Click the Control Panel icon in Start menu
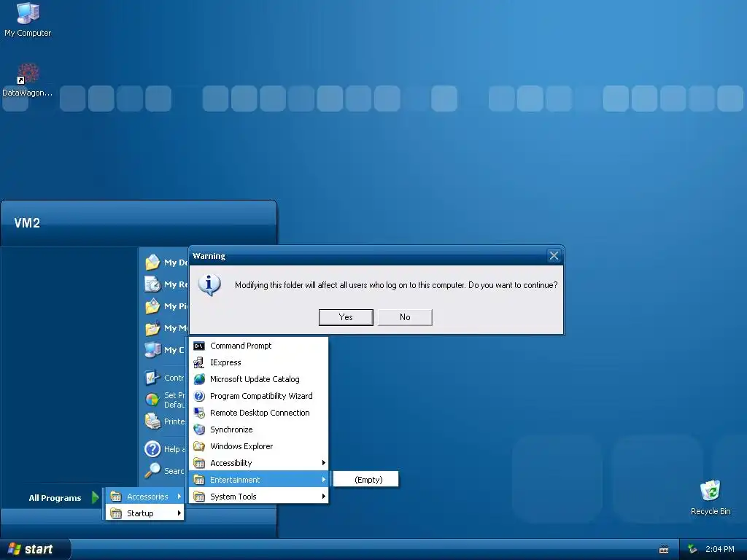Viewport: 747px width, 560px height. (x=152, y=378)
